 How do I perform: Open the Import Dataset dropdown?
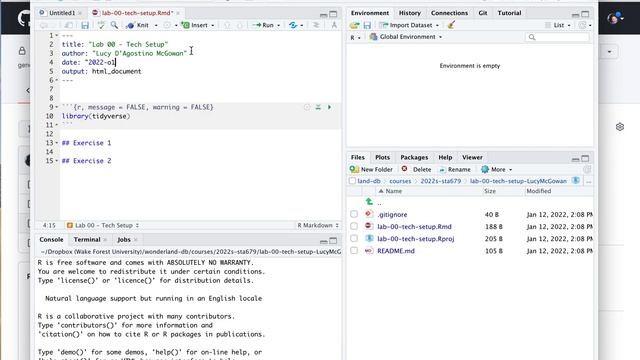pyautogui.click(x=409, y=25)
